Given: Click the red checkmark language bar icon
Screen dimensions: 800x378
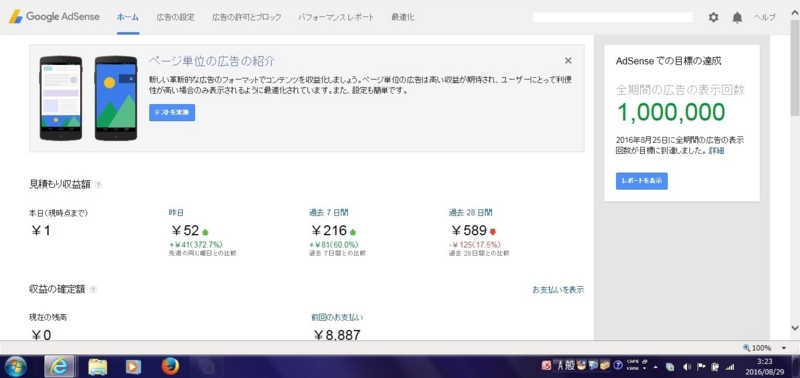Looking at the screenshot, I should pos(546,366).
